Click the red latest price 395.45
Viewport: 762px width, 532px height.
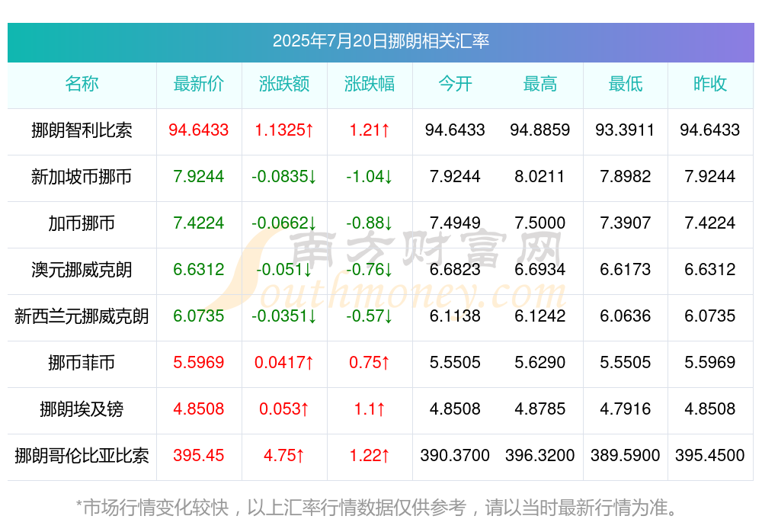[x=199, y=456]
